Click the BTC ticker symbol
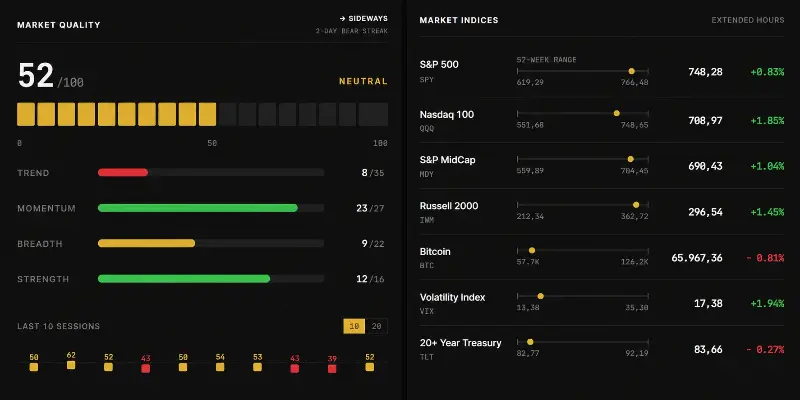The height and width of the screenshot is (400, 800). coord(427,265)
